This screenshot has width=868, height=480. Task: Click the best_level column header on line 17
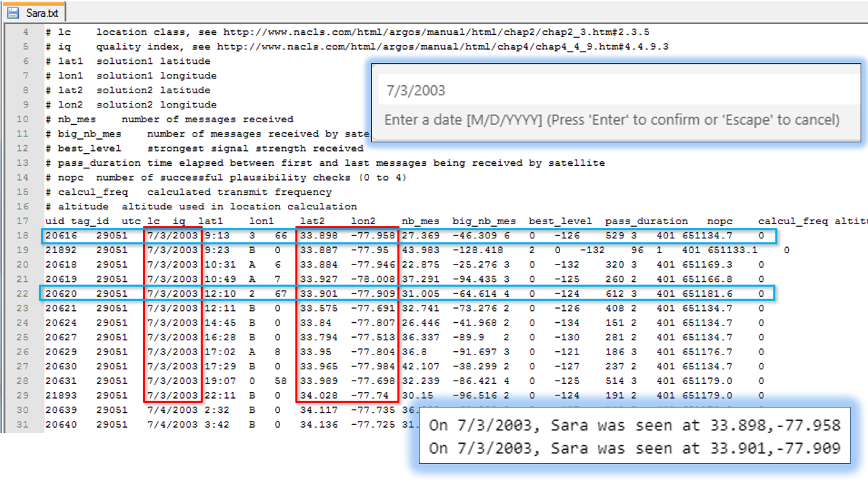560,221
